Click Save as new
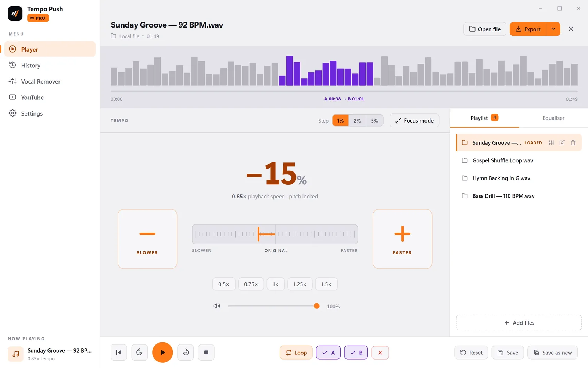Image resolution: width=588 pixels, height=368 pixels. (552, 353)
